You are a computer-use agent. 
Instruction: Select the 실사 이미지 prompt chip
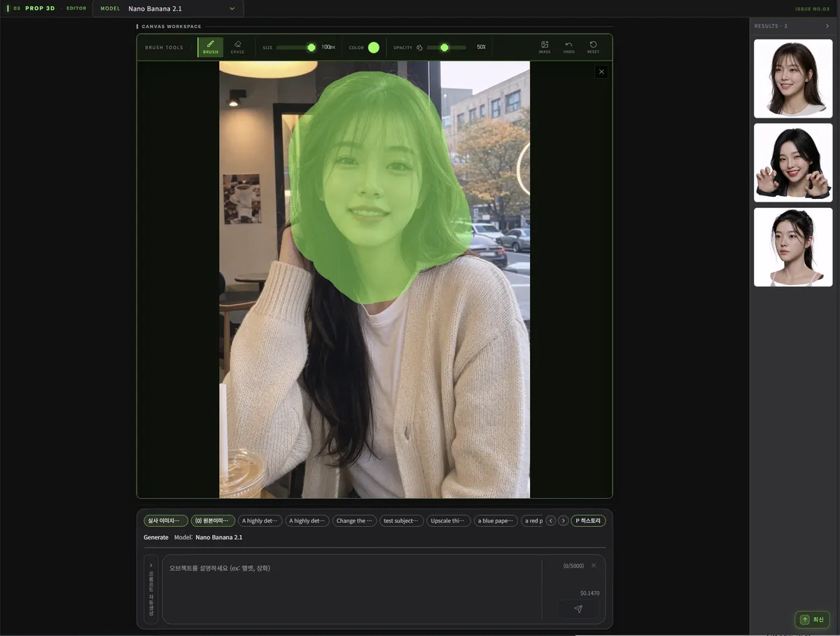pyautogui.click(x=166, y=521)
